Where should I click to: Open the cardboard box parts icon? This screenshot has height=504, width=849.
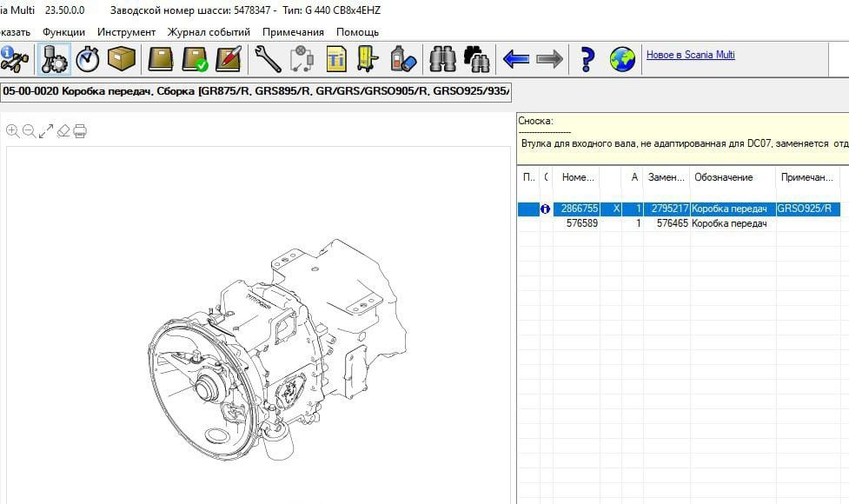(122, 59)
